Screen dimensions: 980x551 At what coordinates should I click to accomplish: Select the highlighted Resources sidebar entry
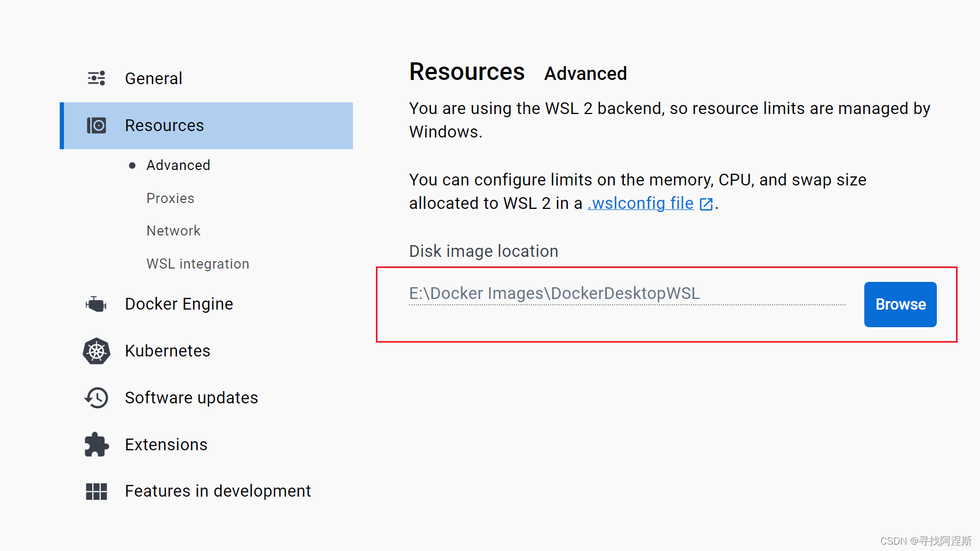point(164,125)
